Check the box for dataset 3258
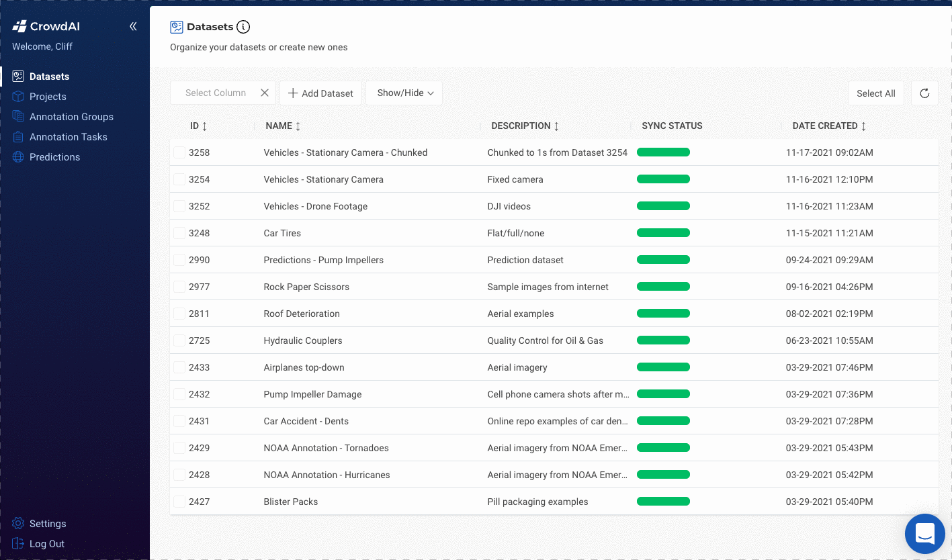 179,152
